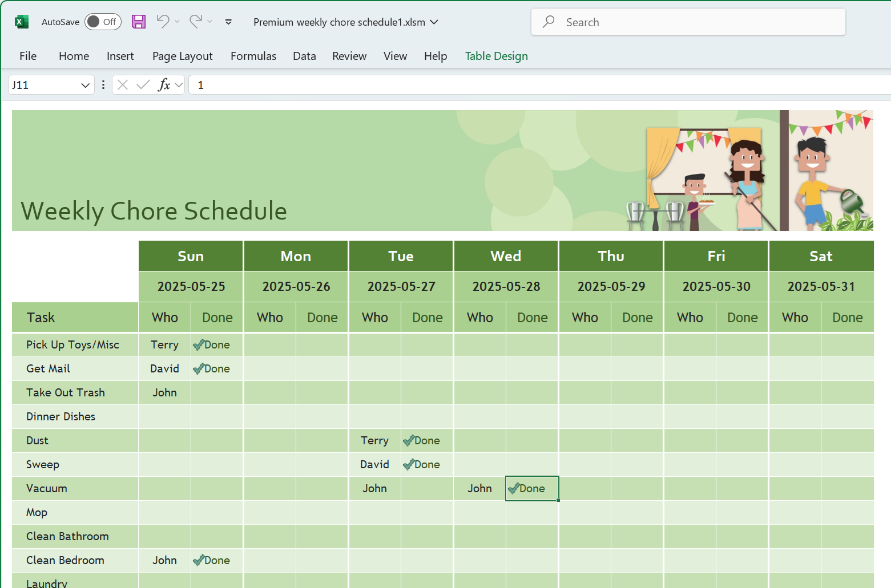The height and width of the screenshot is (588, 891).
Task: Click the Done check in Dust row
Action: tap(427, 440)
